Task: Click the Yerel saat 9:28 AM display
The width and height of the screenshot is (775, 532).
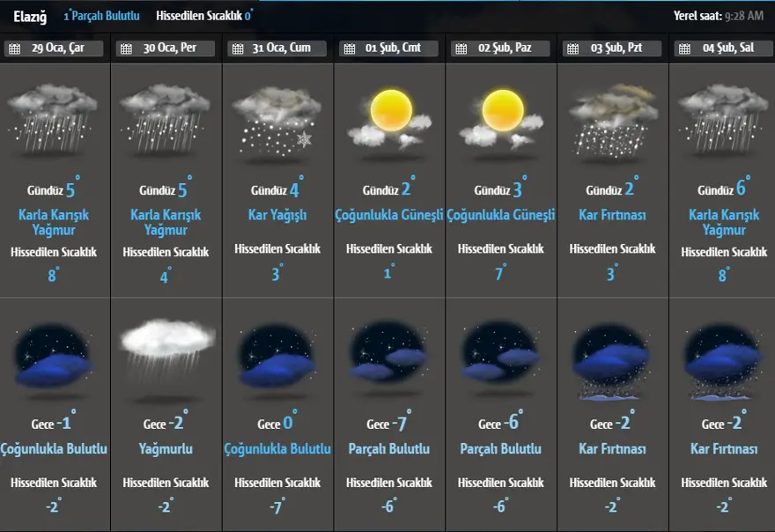Action: click(717, 16)
